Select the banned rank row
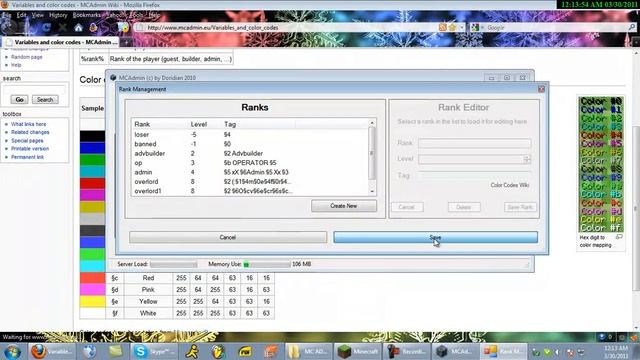 pyautogui.click(x=250, y=144)
